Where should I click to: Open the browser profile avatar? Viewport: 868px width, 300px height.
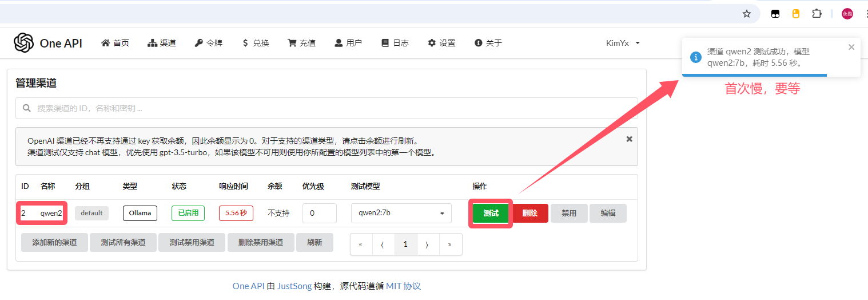[847, 14]
